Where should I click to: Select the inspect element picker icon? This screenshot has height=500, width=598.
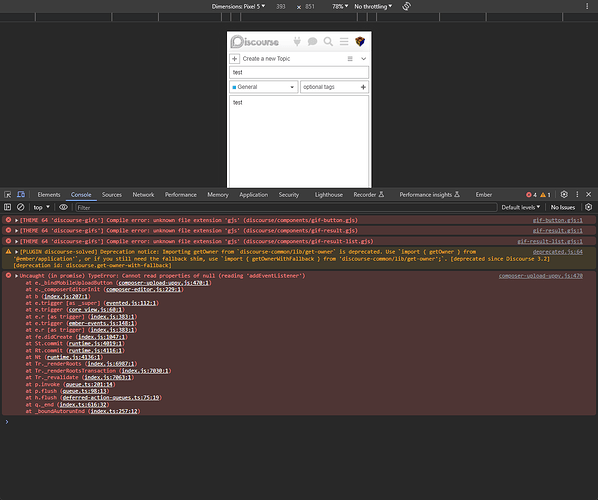tap(8, 195)
